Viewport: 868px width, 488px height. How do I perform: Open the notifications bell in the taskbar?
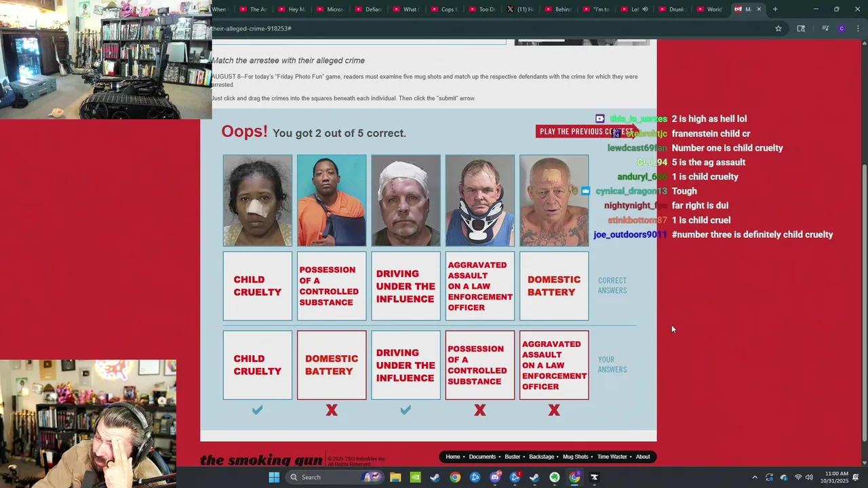pos(856,477)
